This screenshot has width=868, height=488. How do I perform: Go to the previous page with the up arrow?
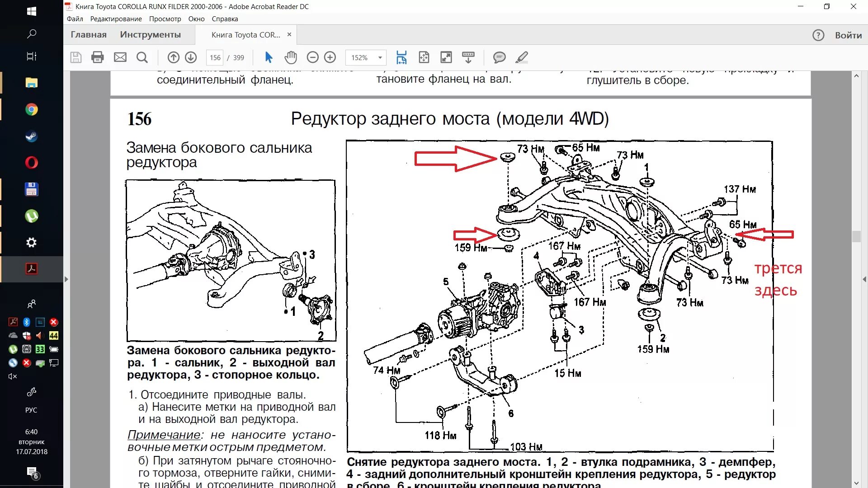tap(174, 57)
